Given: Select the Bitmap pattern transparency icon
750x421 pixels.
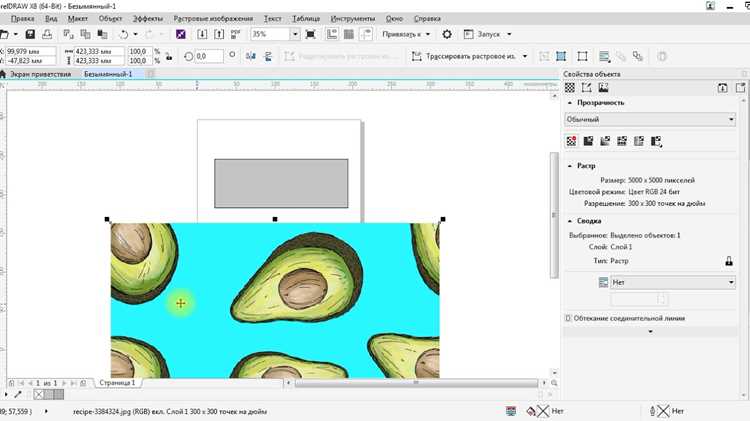Looking at the screenshot, I should [x=639, y=141].
